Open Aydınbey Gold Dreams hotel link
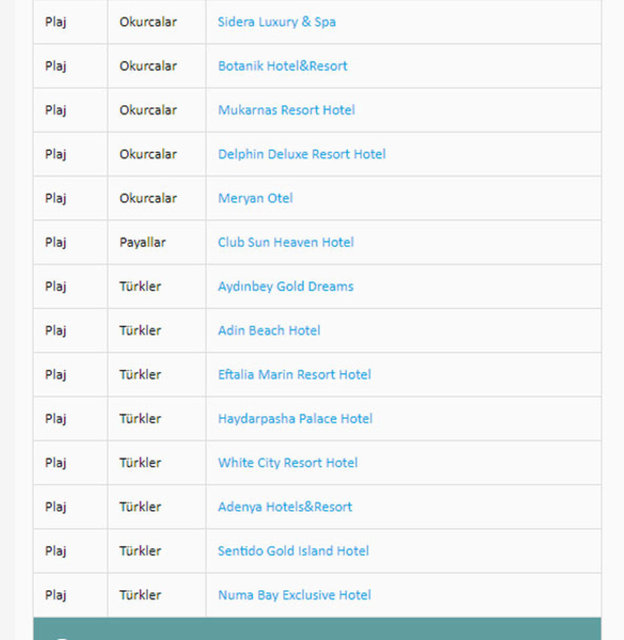This screenshot has height=640, width=624. coord(285,286)
